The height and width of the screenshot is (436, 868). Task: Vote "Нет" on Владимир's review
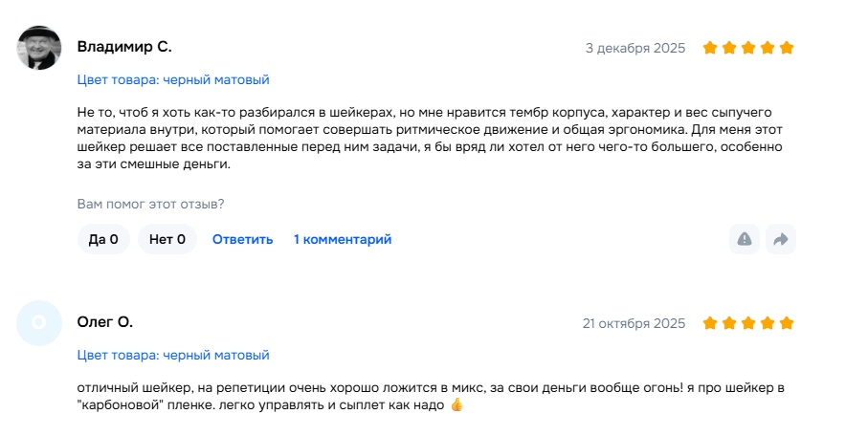tap(167, 239)
